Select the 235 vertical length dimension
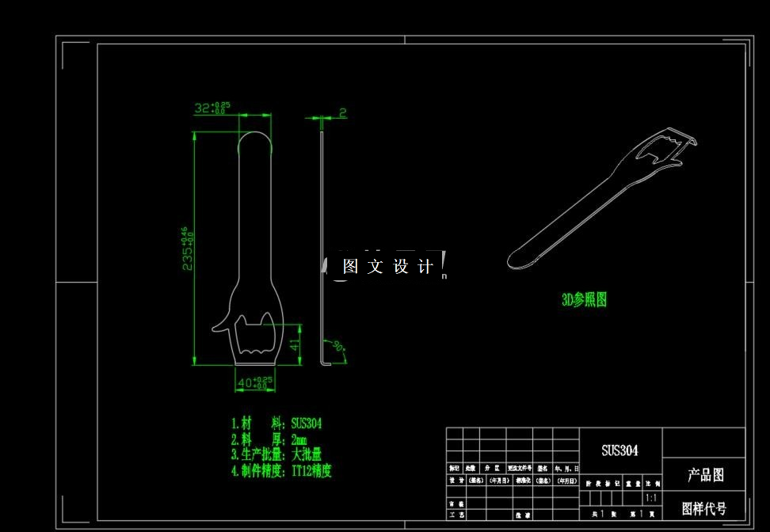Screen dimensions: 770x532 (x=188, y=249)
